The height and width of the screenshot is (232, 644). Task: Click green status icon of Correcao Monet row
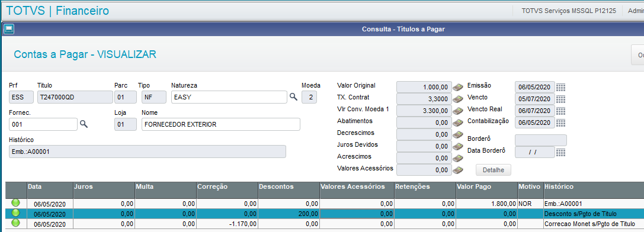15,223
